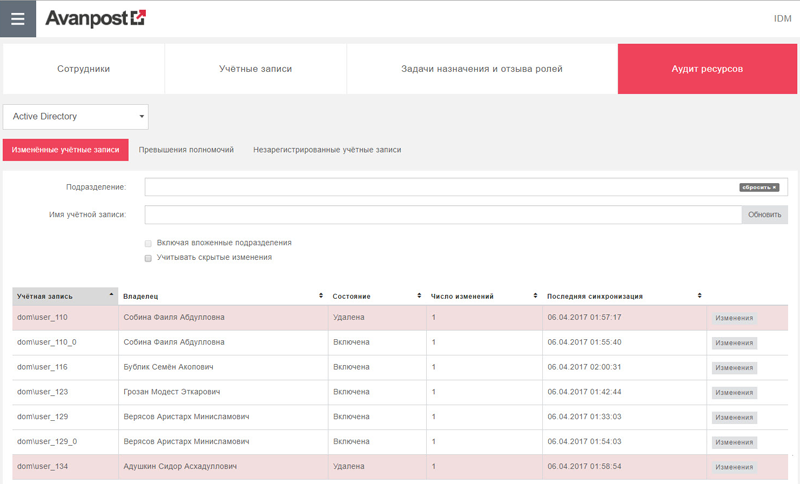Sort by Учётная запись column header
This screenshot has width=800, height=484.
click(x=65, y=296)
